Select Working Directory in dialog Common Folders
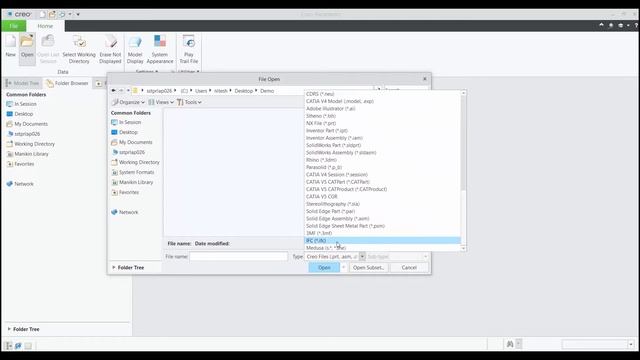640x360 pixels. (x=139, y=162)
